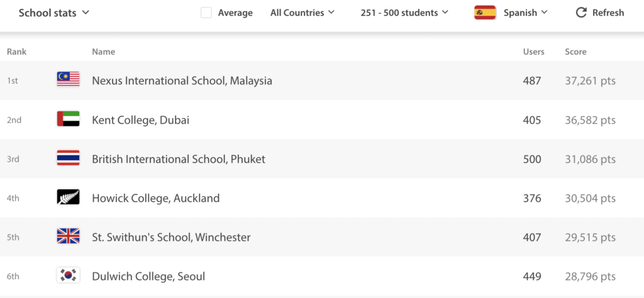Click the UAE flag icon beside Kent College

click(x=68, y=119)
